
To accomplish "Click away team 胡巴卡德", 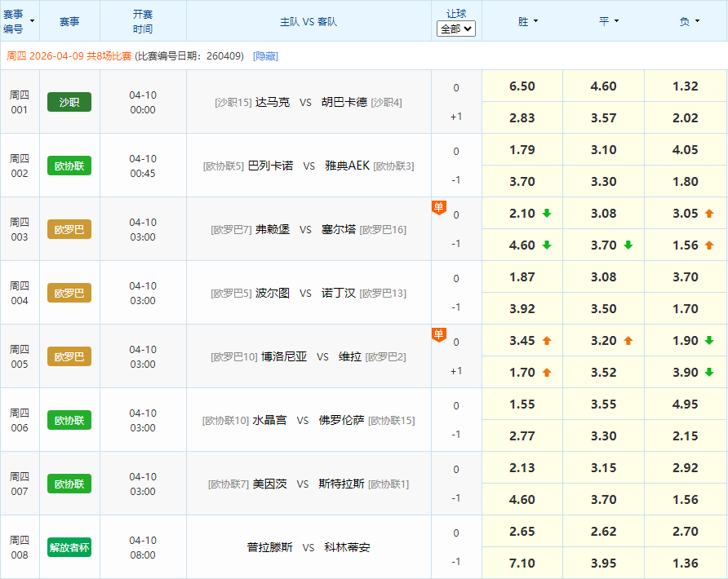I will pos(344,102).
